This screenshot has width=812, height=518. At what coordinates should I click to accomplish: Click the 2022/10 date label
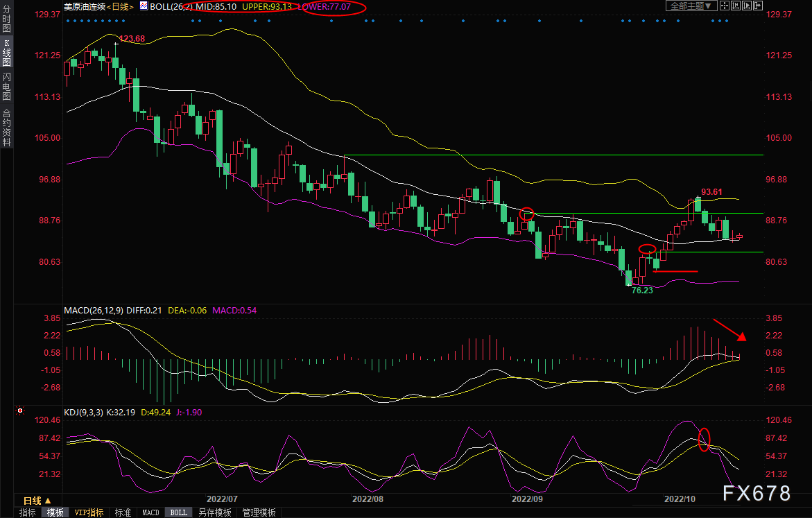[x=680, y=499]
